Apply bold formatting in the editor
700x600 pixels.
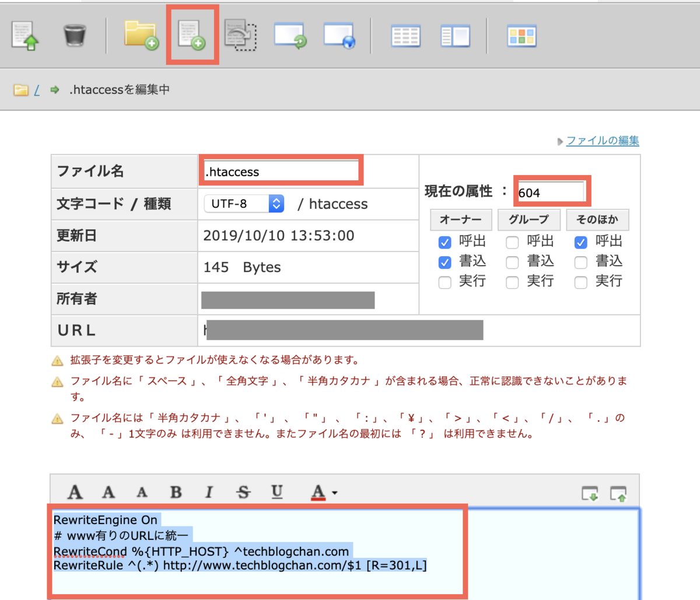click(176, 492)
